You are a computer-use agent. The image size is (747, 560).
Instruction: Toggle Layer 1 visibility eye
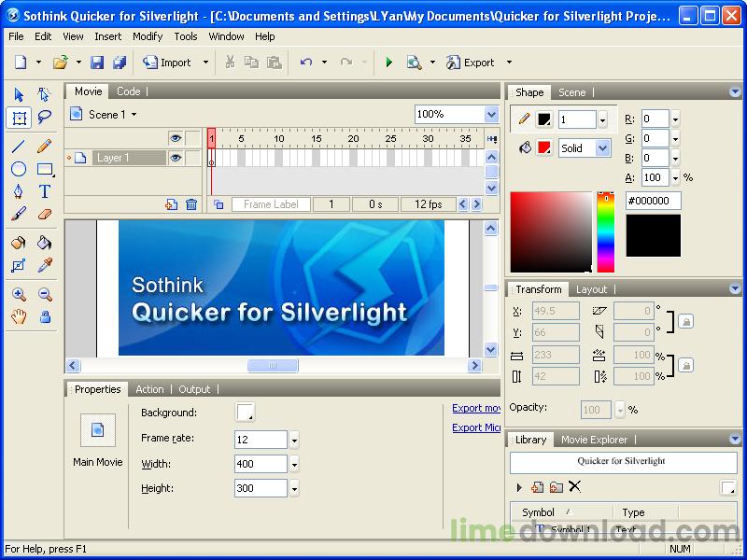tap(175, 159)
